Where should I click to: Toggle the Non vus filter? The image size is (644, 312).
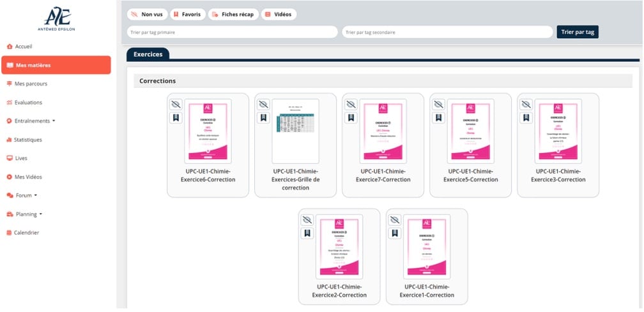pyautogui.click(x=147, y=14)
